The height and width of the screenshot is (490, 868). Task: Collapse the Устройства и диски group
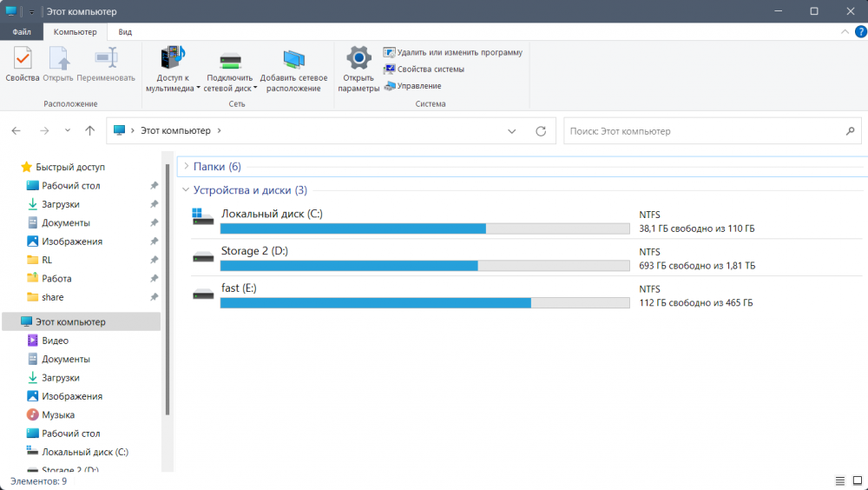[x=186, y=190]
